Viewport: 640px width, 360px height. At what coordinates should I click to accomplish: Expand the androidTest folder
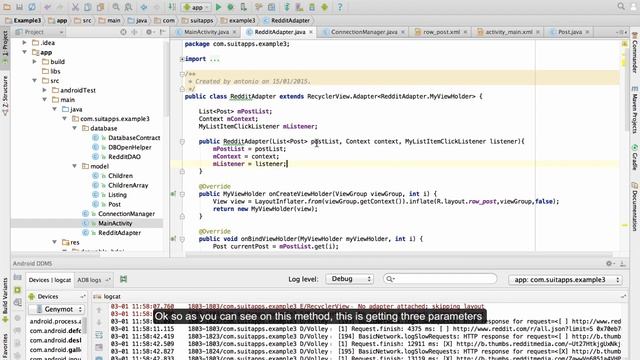pos(44,90)
